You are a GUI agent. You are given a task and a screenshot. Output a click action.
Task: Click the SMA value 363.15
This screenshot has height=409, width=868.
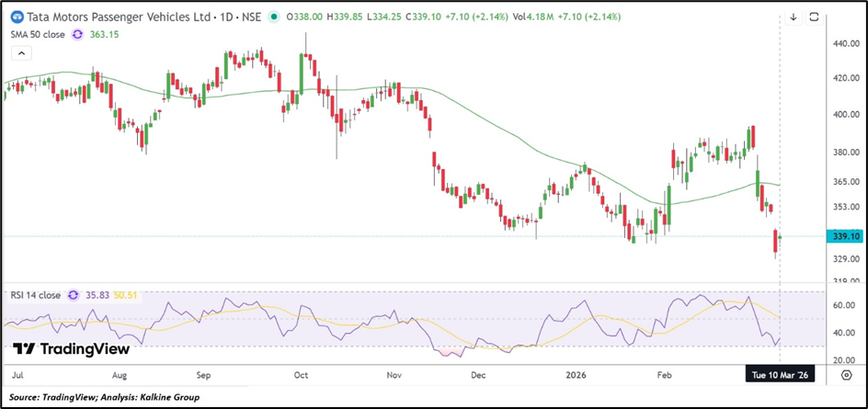105,34
